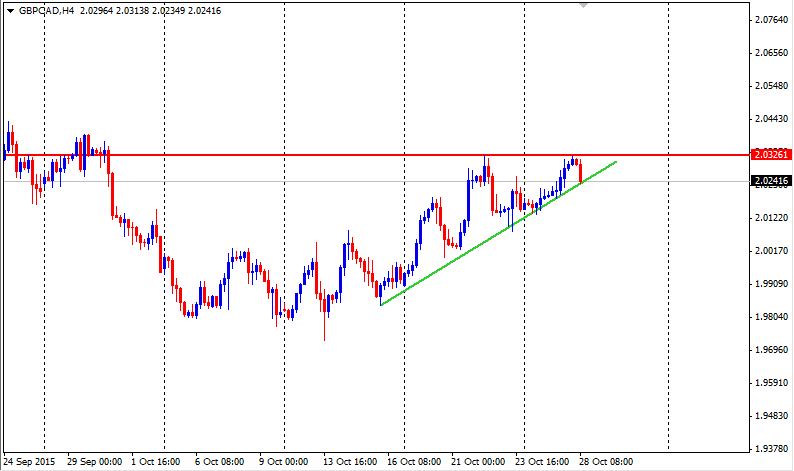The height and width of the screenshot is (471, 794).
Task: Click price level 1.99090 on the scale
Action: (x=771, y=284)
